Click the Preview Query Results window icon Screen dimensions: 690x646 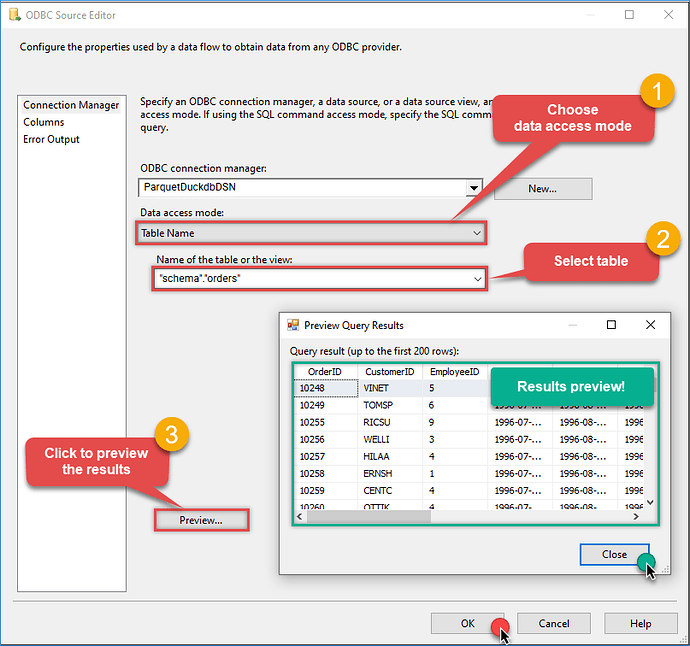pos(293,325)
